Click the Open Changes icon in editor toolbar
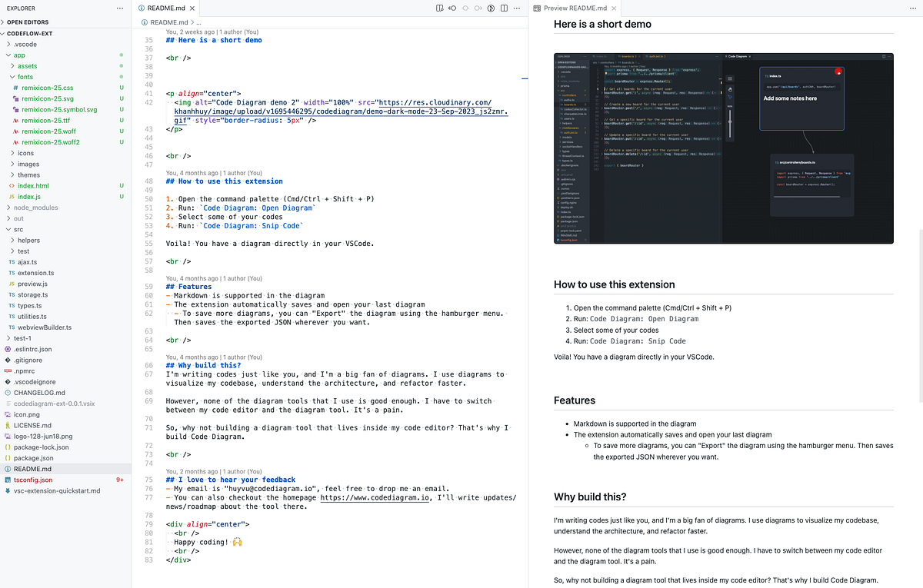The width and height of the screenshot is (923, 588). point(452,8)
